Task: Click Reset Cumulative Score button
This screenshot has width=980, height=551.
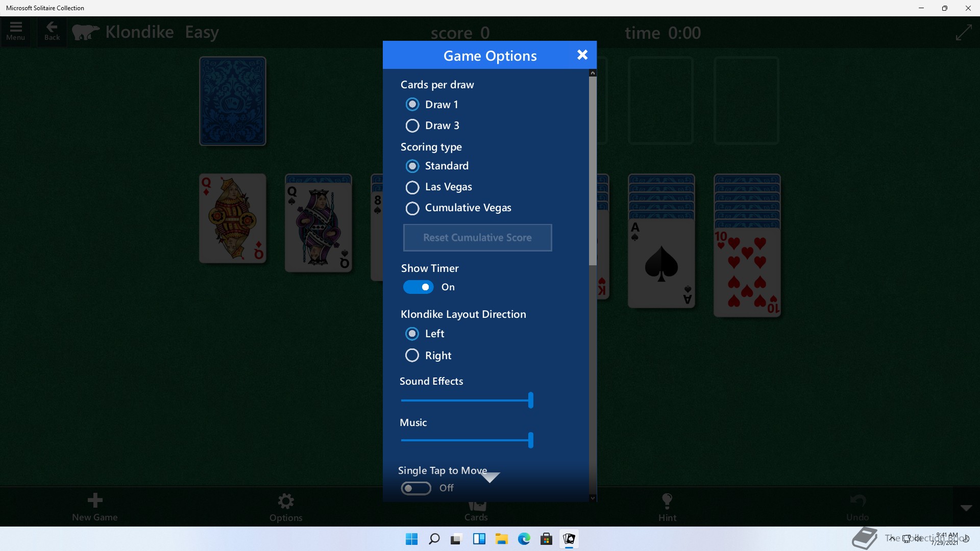Action: [477, 238]
